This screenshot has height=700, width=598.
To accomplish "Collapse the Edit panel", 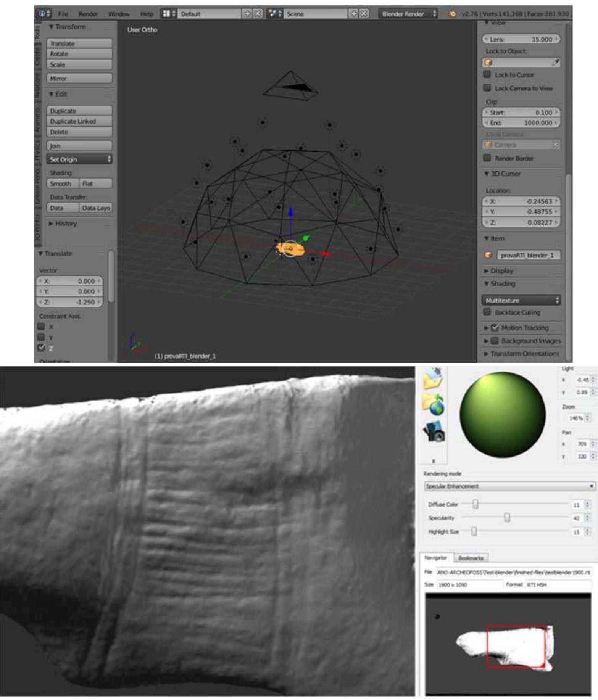I will [58, 94].
